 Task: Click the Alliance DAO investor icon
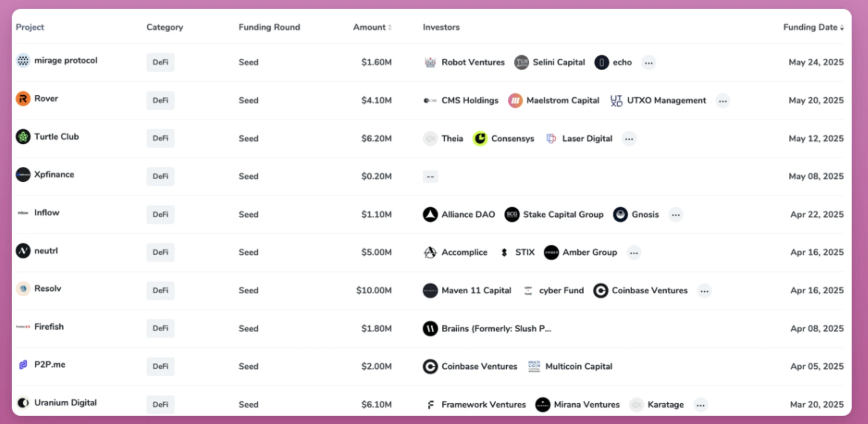tap(430, 215)
